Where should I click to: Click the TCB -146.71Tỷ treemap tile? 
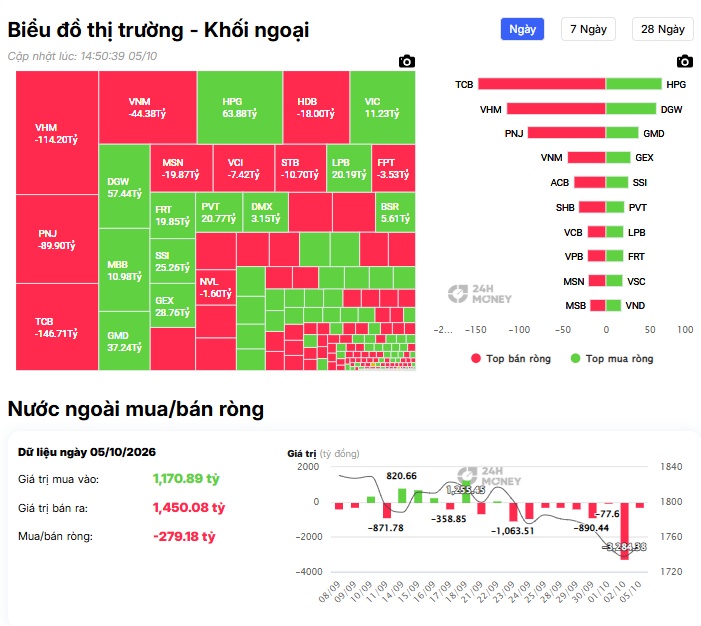click(x=57, y=327)
